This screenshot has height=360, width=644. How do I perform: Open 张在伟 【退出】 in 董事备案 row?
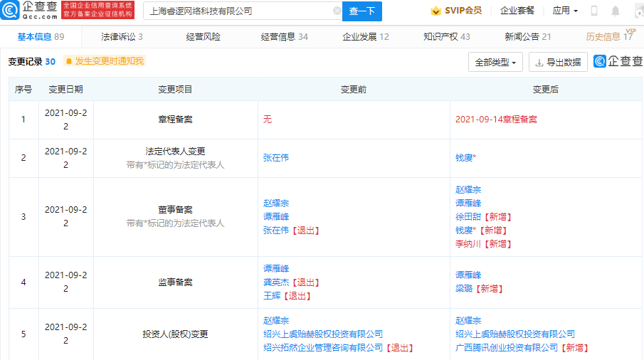(x=291, y=231)
